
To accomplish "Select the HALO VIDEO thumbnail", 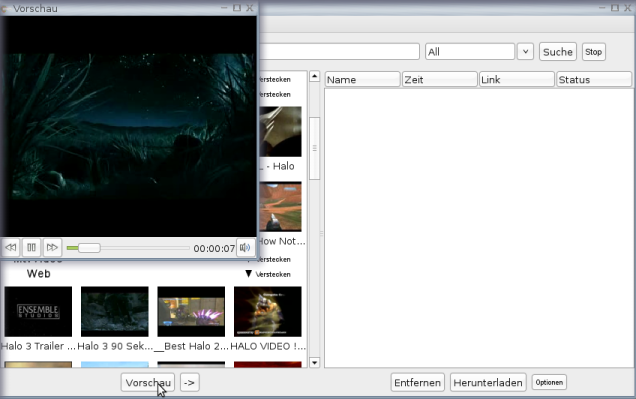I will [268, 311].
